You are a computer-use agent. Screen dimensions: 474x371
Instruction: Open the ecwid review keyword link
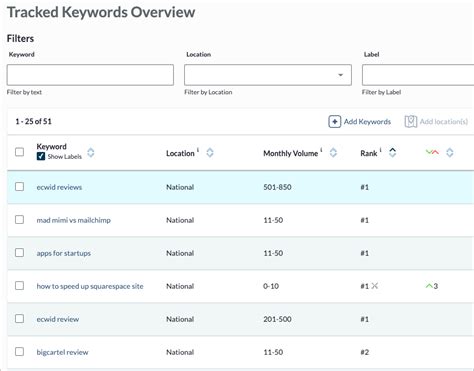click(58, 319)
